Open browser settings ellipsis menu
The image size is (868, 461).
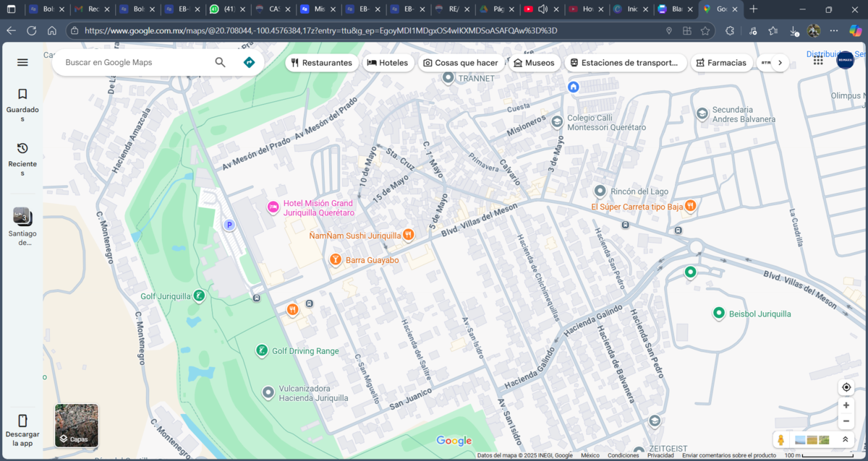(x=834, y=31)
